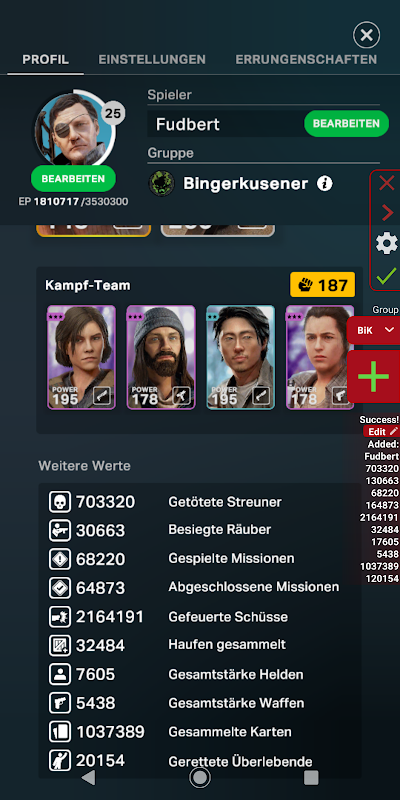Tap the skull icon for Getötete Streuner
400x800 pixels.
pyautogui.click(x=60, y=502)
